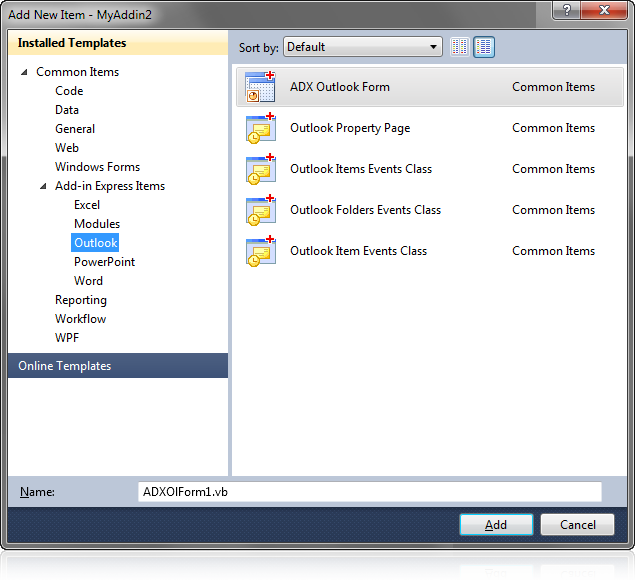The height and width of the screenshot is (580, 635).
Task: Close the Add New Item dialog
Action: pyautogui.click(x=604, y=10)
